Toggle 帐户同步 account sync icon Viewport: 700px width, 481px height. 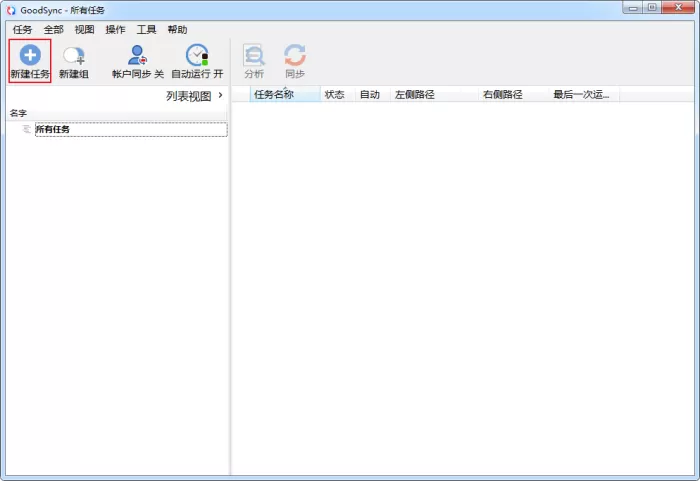tap(138, 55)
